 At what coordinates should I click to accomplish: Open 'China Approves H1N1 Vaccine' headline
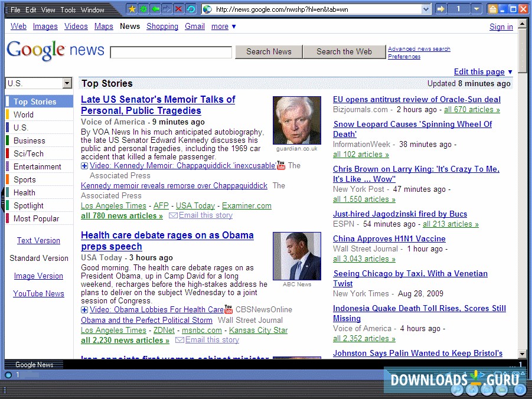[x=389, y=239]
